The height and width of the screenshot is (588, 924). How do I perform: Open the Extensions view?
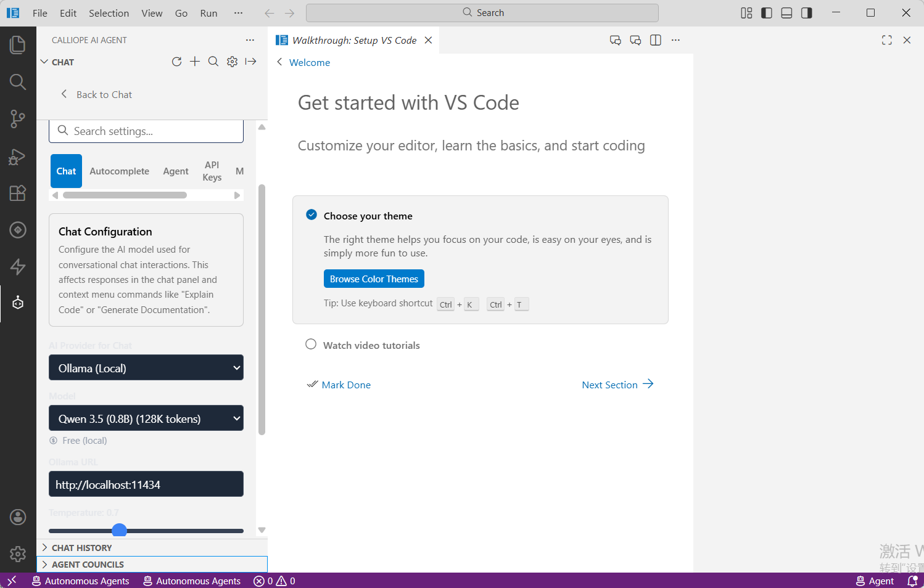[18, 193]
